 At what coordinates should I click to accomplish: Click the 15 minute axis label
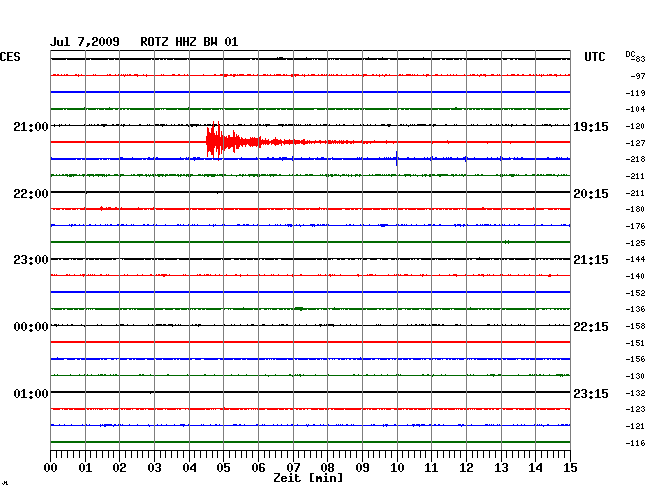click(570, 468)
